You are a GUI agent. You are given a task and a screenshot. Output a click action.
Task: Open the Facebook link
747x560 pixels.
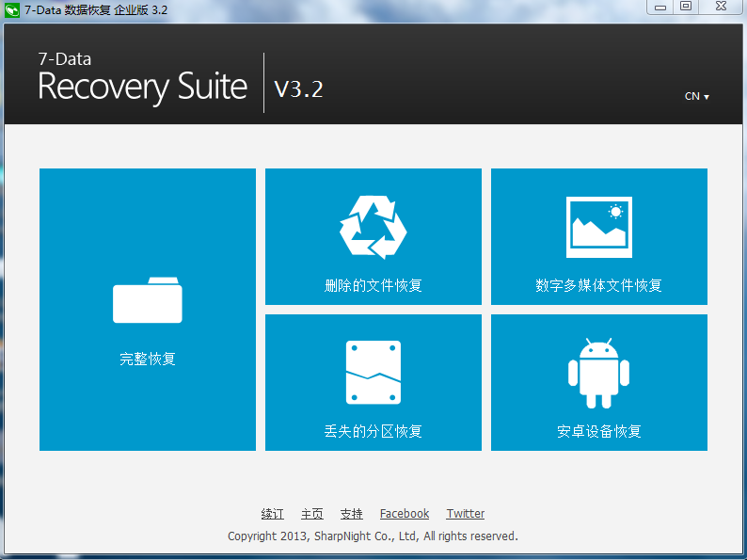click(405, 514)
